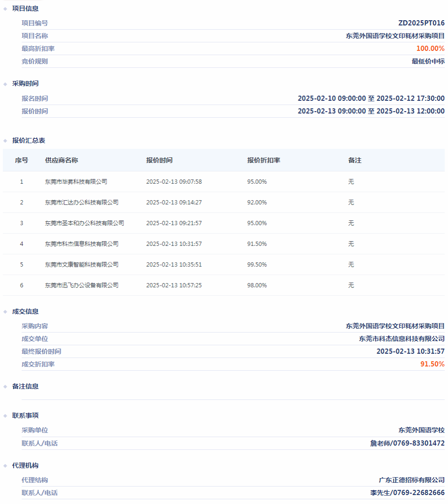Select the 报价汇总表 section heading

click(x=29, y=140)
